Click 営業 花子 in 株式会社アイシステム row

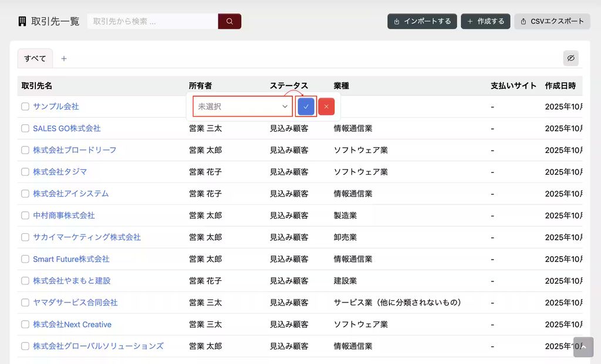point(205,193)
